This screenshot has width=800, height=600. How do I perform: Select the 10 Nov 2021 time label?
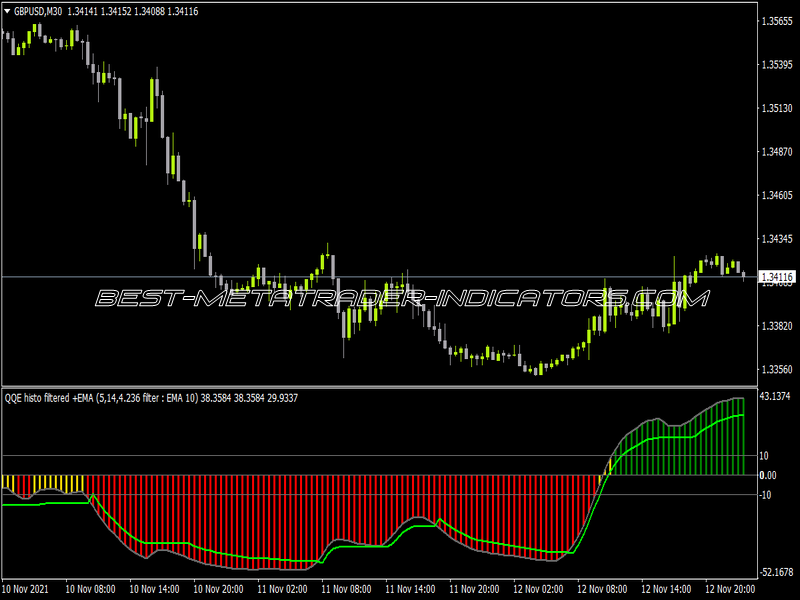point(26,589)
